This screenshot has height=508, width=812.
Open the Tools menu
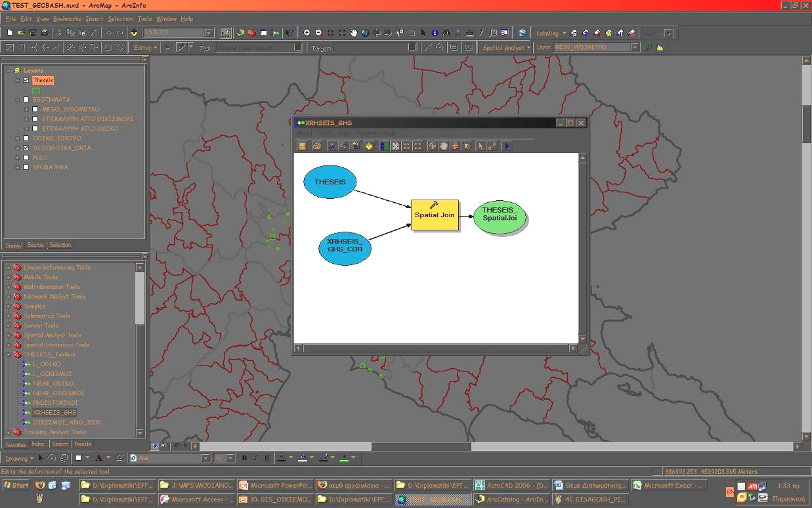pyautogui.click(x=144, y=18)
